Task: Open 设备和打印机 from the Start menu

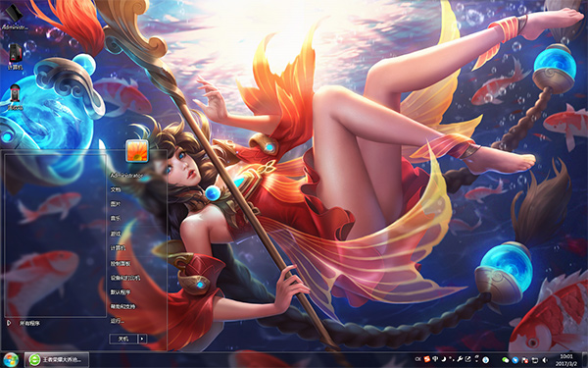Action: pos(125,279)
